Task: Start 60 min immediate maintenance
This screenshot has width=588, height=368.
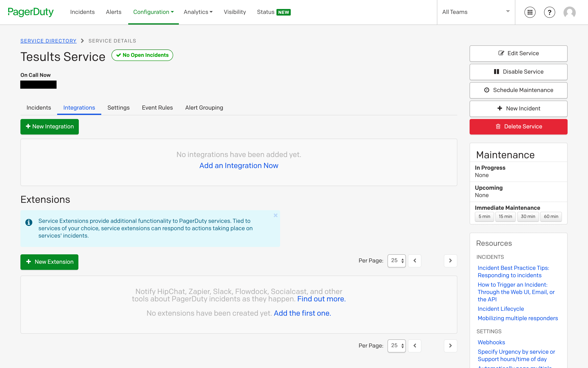Action: click(551, 216)
